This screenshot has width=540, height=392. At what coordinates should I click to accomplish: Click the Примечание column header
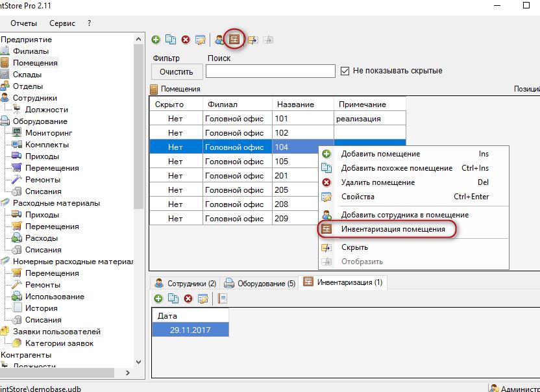click(x=369, y=104)
